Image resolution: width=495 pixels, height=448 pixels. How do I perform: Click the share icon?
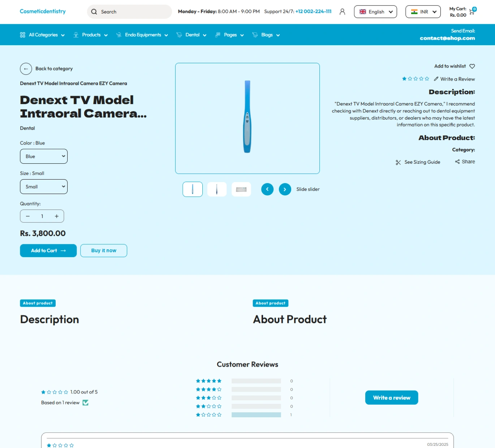tap(457, 161)
